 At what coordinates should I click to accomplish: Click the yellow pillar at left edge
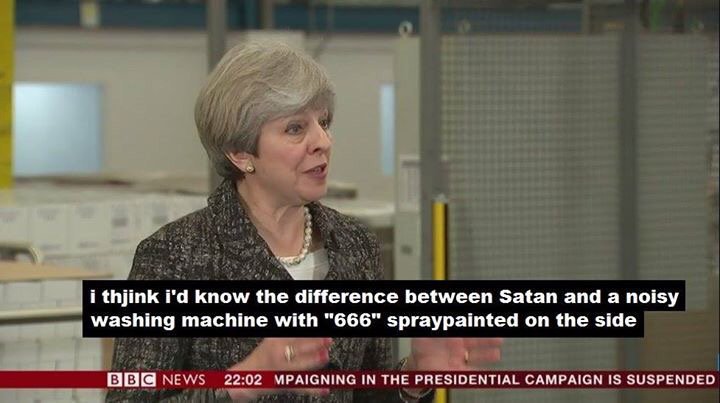click(6, 94)
